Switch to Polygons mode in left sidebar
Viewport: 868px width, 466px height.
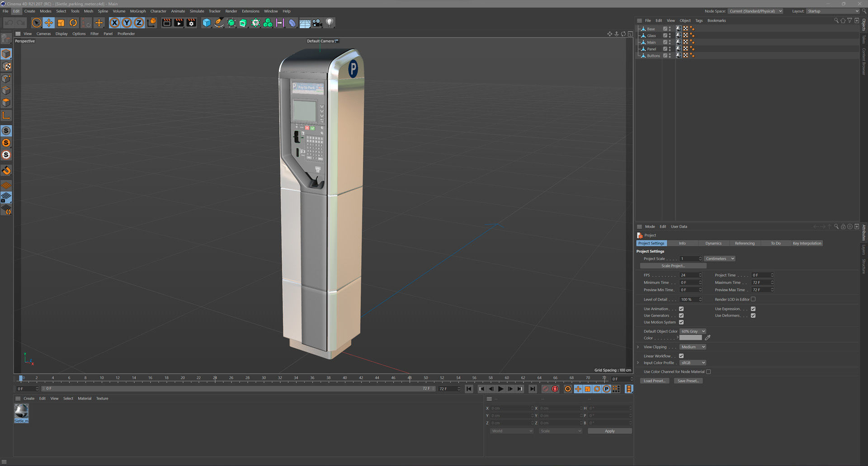[6, 103]
